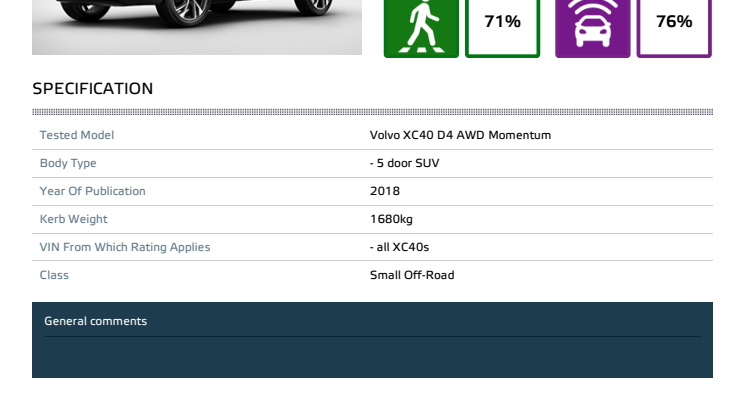This screenshot has width=746, height=419.
Task: Click the Year Of Publication label
Action: coord(92,191)
